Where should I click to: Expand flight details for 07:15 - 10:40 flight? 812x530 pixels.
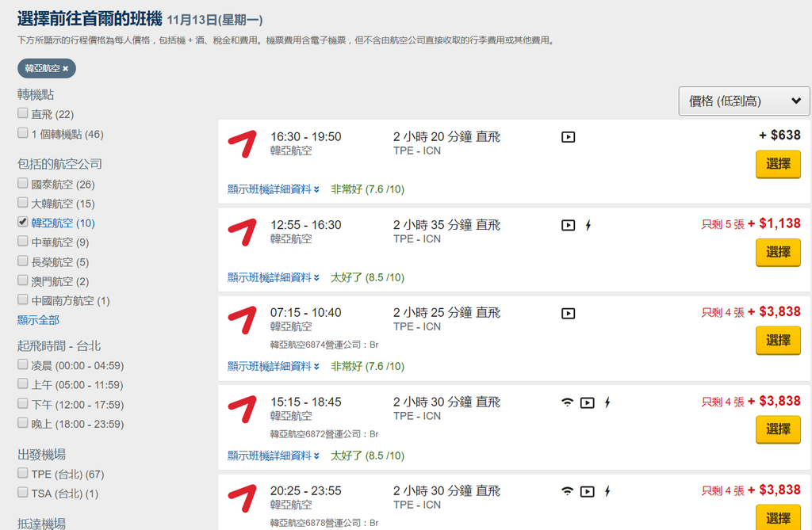[274, 367]
